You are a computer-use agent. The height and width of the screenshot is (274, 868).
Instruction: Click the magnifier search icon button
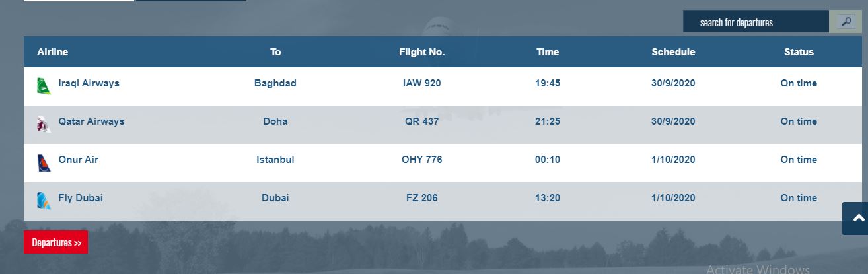(846, 22)
